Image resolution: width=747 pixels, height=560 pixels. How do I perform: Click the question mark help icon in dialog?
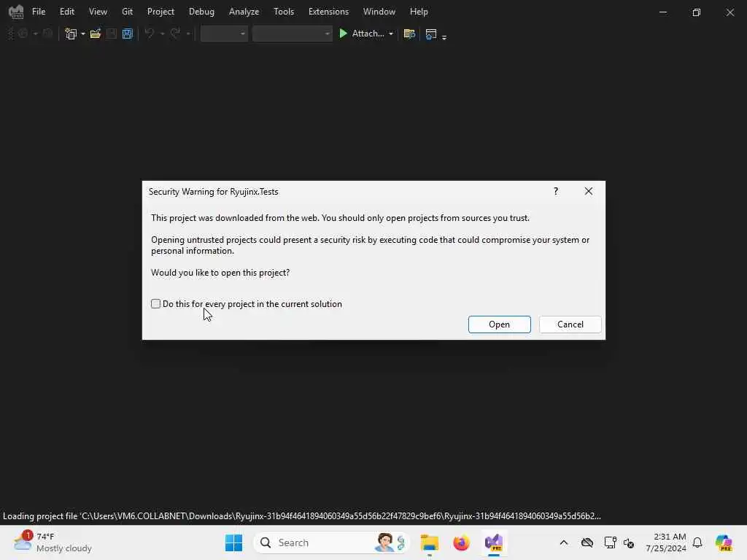[x=555, y=192]
